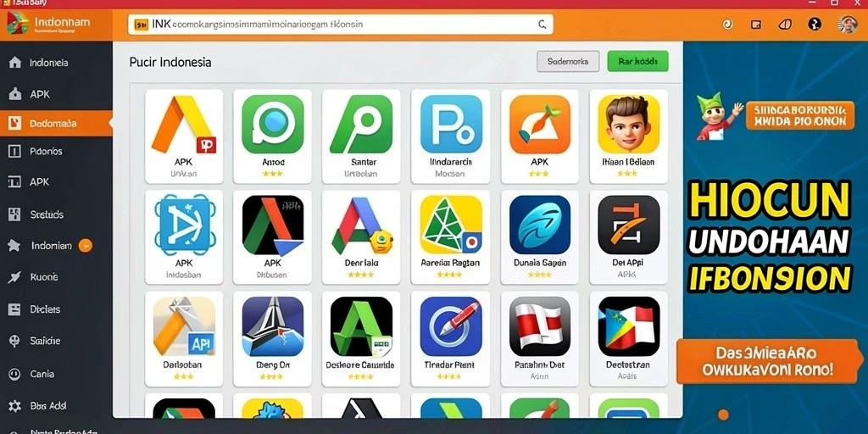Click the HIOCUN UNDOHAAN promo text
868x434 pixels.
(769, 238)
